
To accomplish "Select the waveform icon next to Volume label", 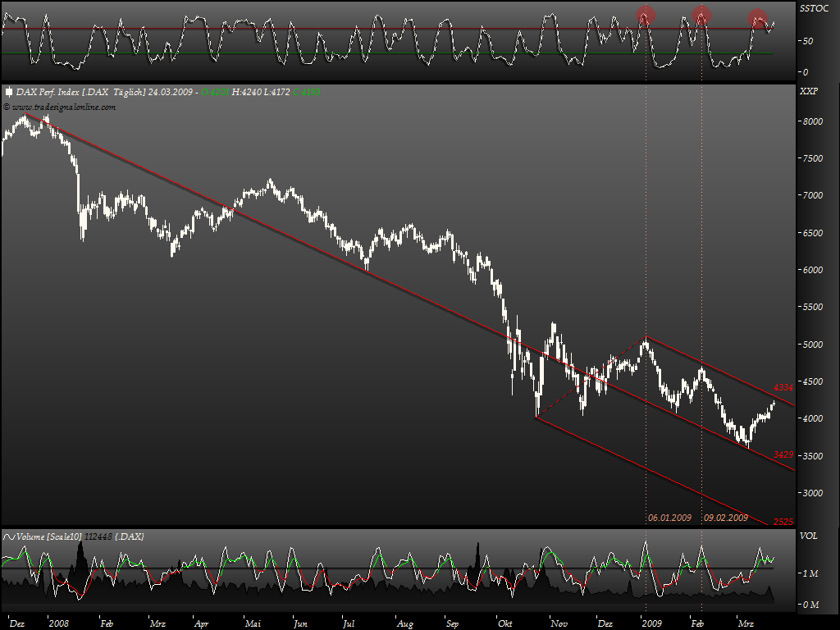I will point(8,536).
